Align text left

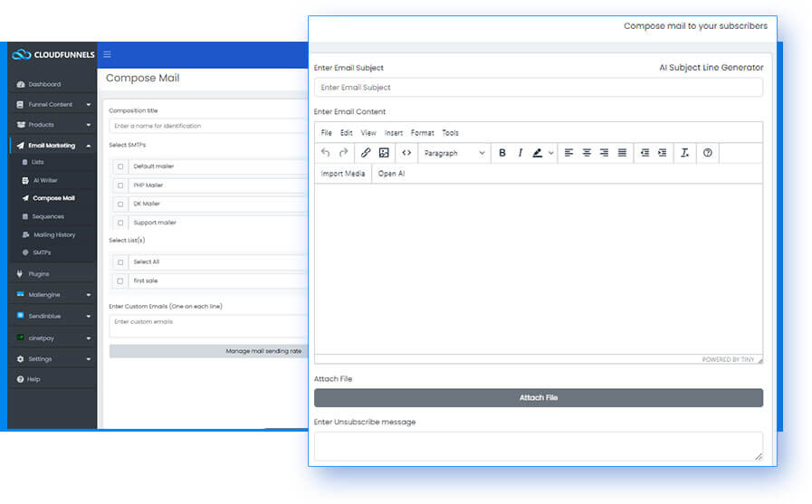pos(568,153)
